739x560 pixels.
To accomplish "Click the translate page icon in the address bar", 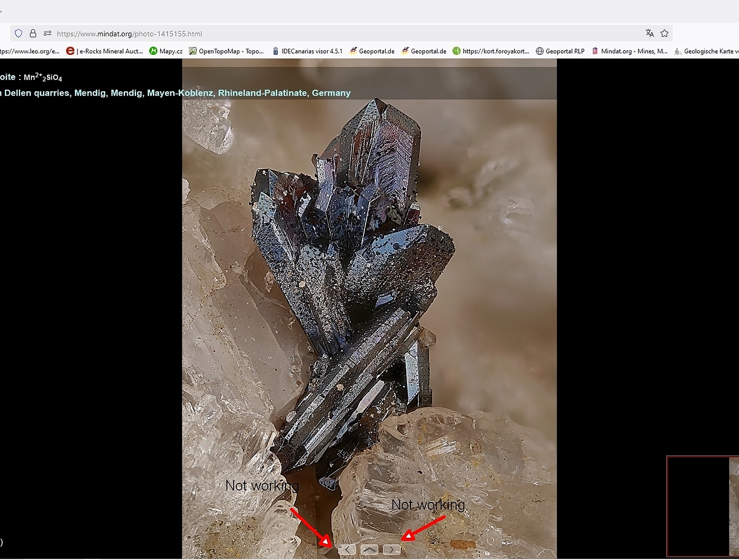I will tap(649, 34).
